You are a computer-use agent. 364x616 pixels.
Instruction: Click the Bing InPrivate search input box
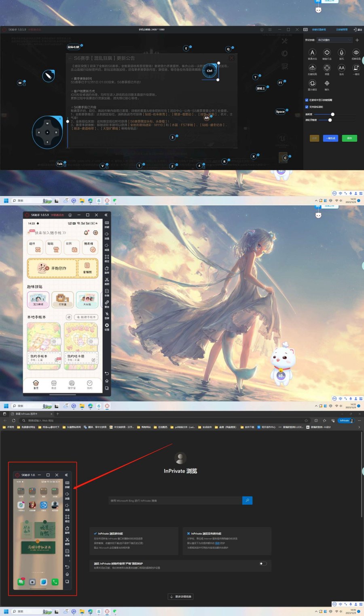[176, 501]
